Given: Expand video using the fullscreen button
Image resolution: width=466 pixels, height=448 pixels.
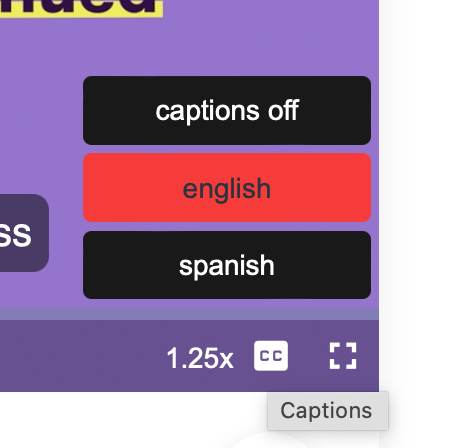Looking at the screenshot, I should [343, 356].
